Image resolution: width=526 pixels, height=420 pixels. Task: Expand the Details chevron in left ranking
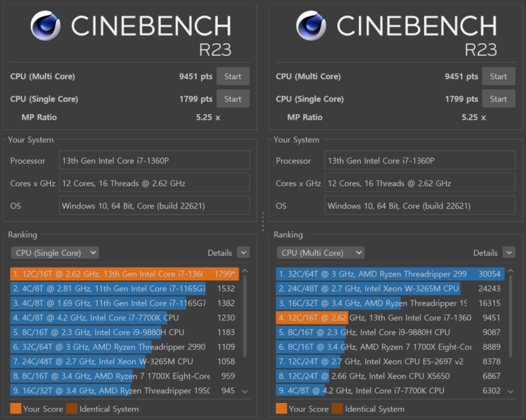tap(244, 252)
